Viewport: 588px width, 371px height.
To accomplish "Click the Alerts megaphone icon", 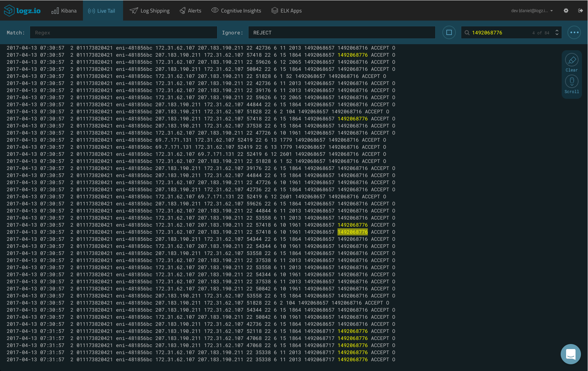I will pyautogui.click(x=182, y=11).
